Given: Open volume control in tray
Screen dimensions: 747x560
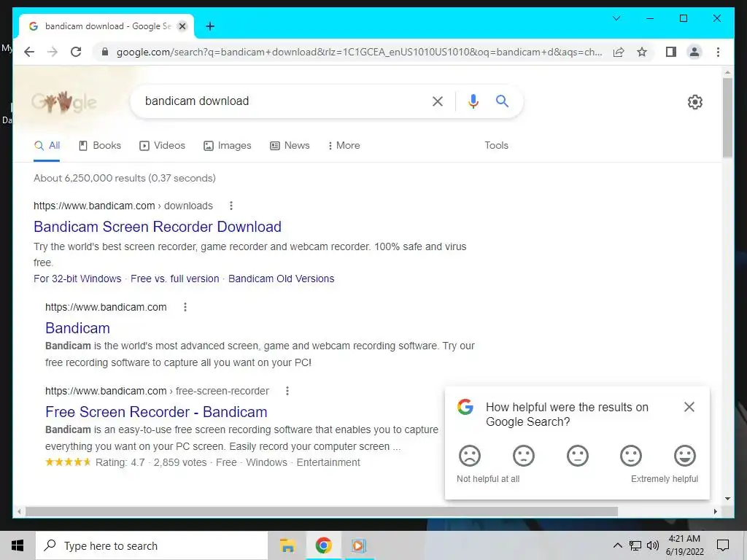Looking at the screenshot, I should (653, 545).
